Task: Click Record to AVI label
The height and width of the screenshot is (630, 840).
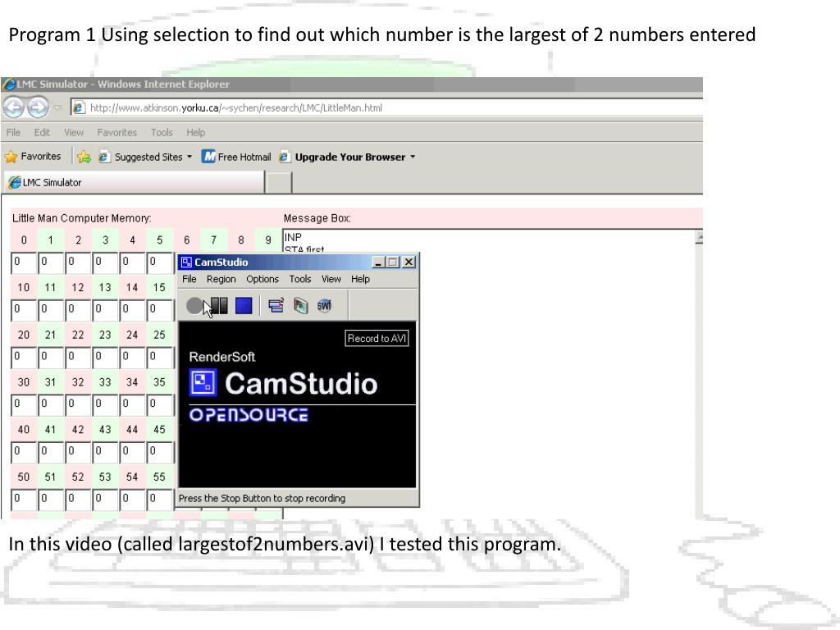Action: coord(377,338)
